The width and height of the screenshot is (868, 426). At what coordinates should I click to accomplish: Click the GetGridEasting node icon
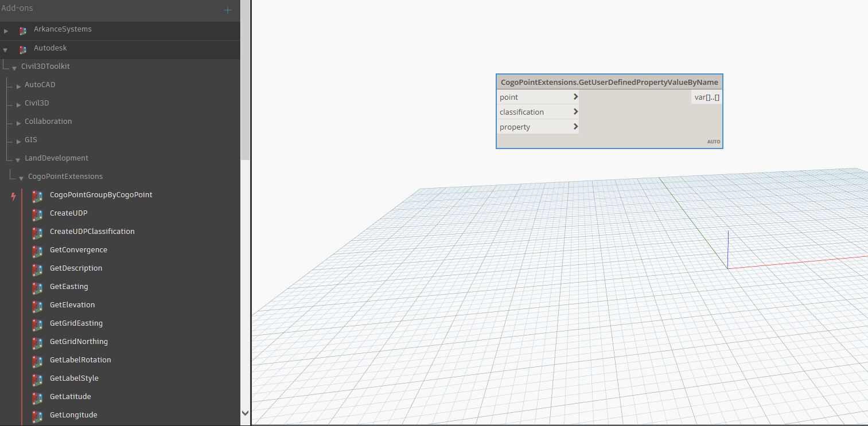(x=37, y=324)
